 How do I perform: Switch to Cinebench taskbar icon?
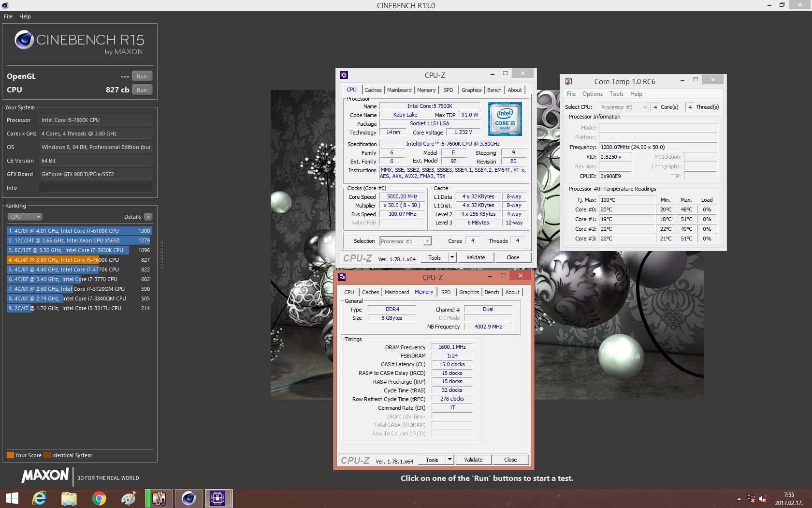[188, 498]
